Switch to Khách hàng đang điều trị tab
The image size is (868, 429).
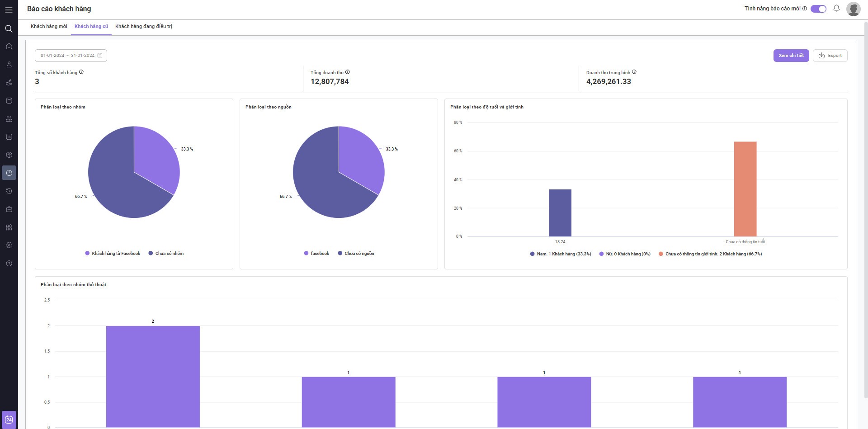pos(143,26)
